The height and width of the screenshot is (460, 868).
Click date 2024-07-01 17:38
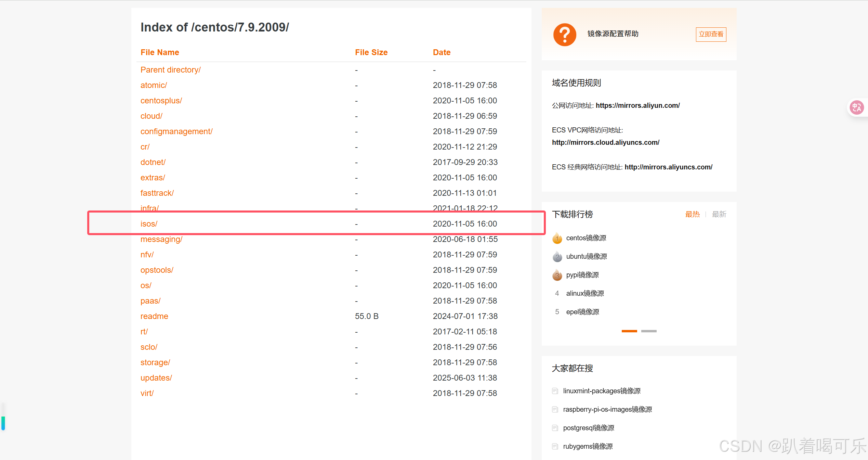click(x=465, y=316)
